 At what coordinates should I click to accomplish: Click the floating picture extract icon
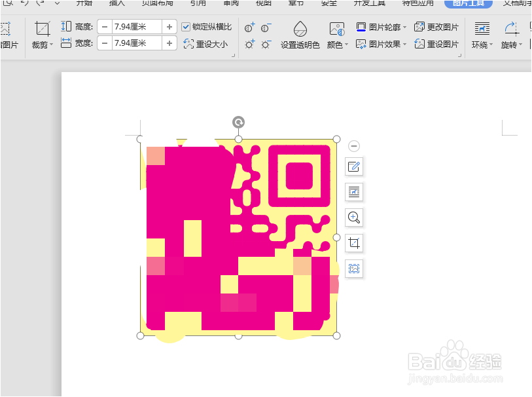[x=354, y=269]
